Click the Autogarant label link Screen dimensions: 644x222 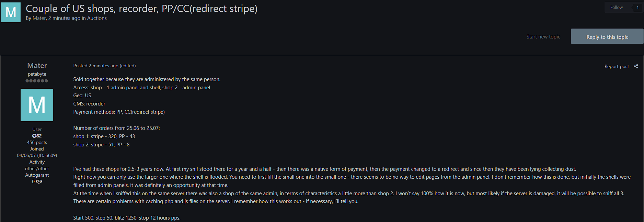[37, 175]
